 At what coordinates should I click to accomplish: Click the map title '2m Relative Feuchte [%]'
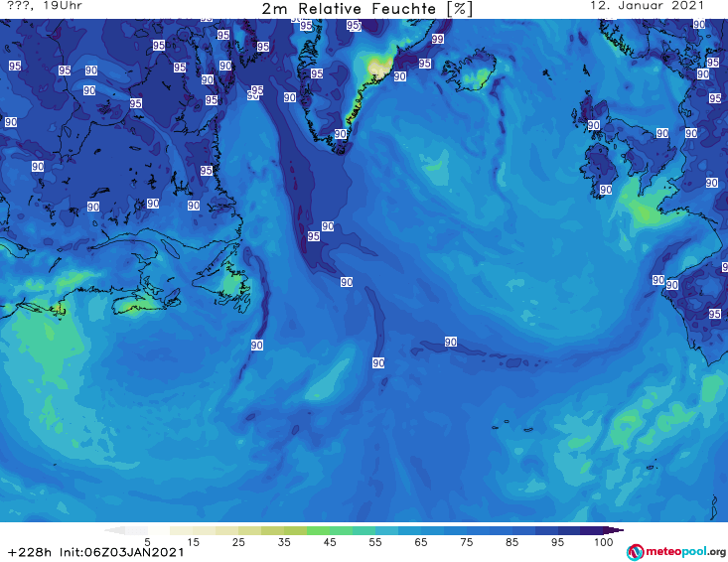click(367, 9)
